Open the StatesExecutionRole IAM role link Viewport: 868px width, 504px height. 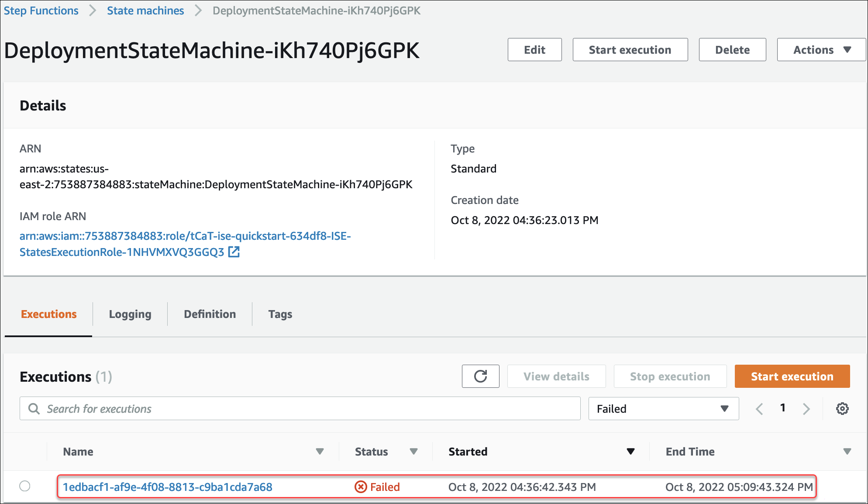coord(185,244)
